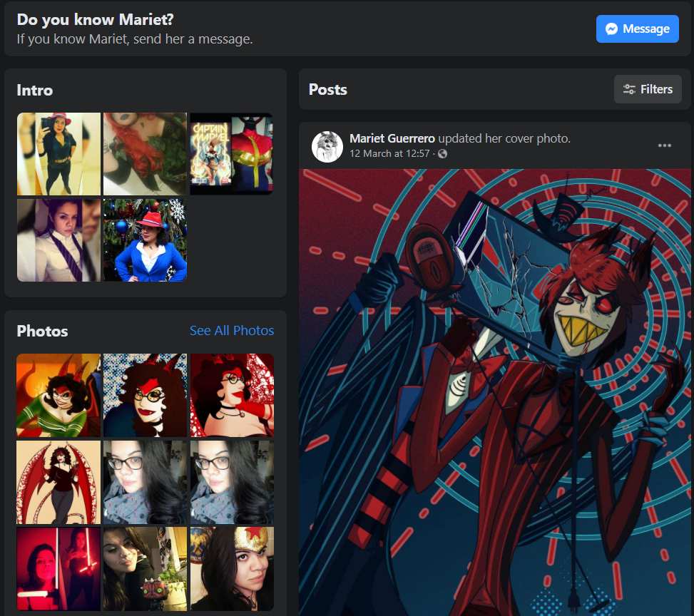The image size is (694, 616).
Task: Click the Intro heading
Action: (34, 91)
